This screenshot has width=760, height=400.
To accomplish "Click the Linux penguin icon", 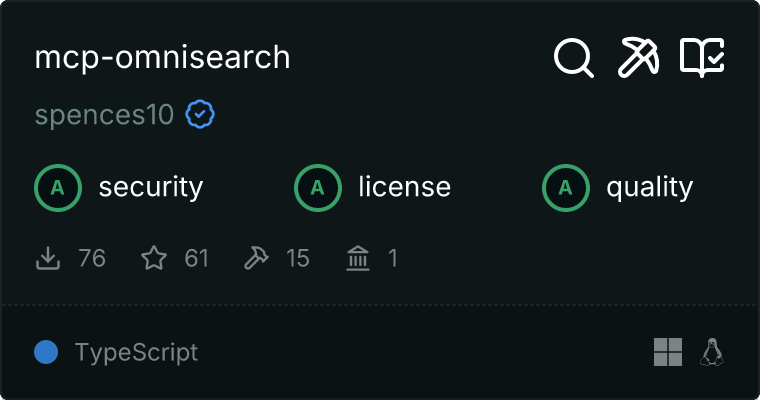I will pyautogui.click(x=712, y=352).
